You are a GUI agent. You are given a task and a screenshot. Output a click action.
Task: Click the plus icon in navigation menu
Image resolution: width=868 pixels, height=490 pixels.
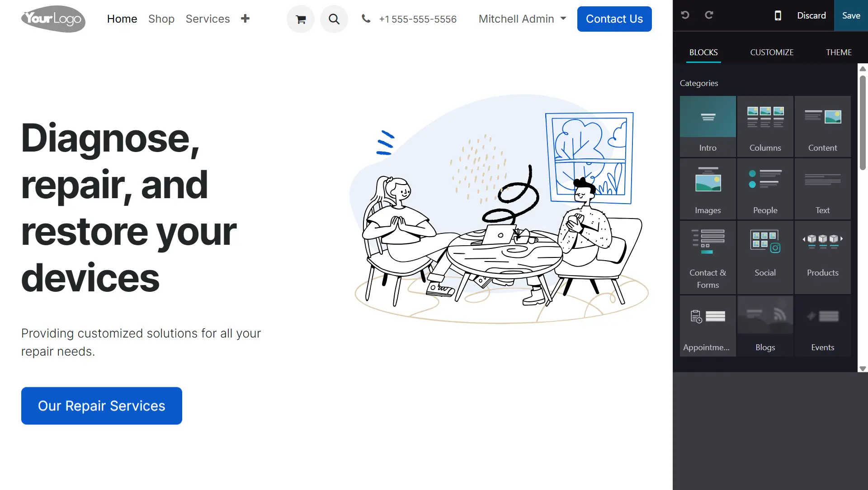[245, 19]
